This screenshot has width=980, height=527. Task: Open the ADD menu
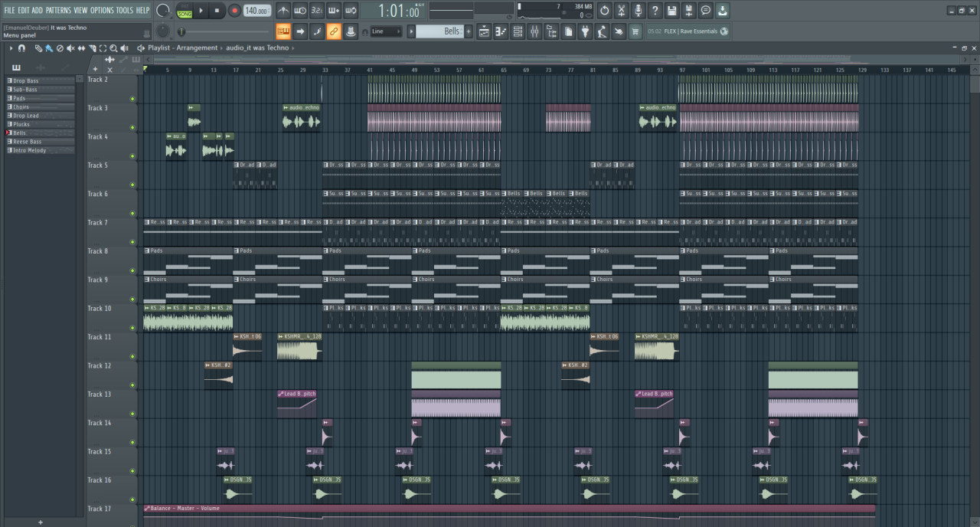[x=37, y=10]
